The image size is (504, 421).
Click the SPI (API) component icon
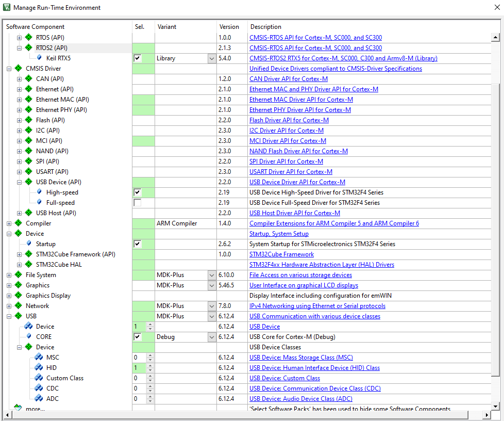coord(29,161)
